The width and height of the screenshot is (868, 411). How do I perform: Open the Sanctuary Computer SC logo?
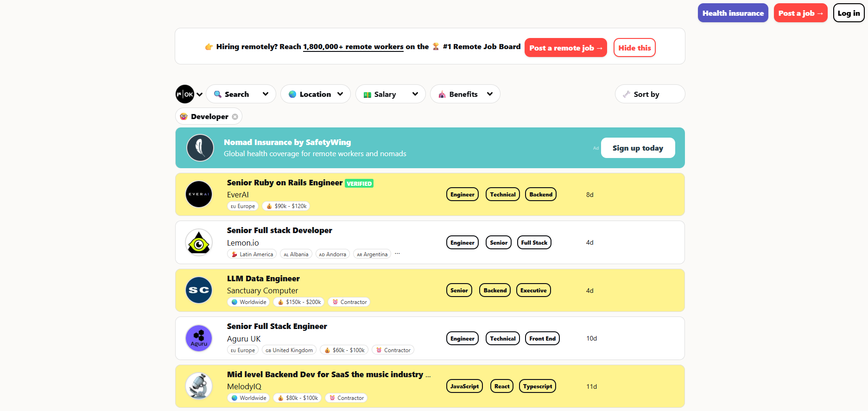(x=199, y=290)
